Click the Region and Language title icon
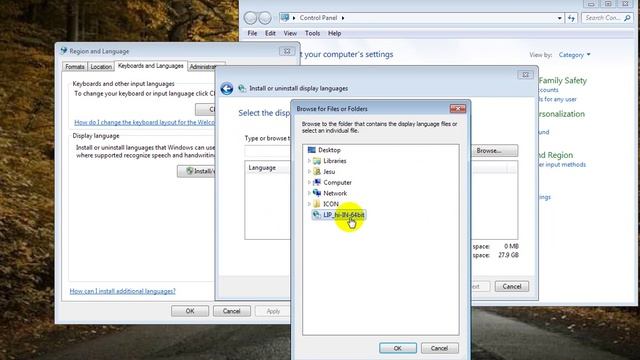 click(x=64, y=51)
